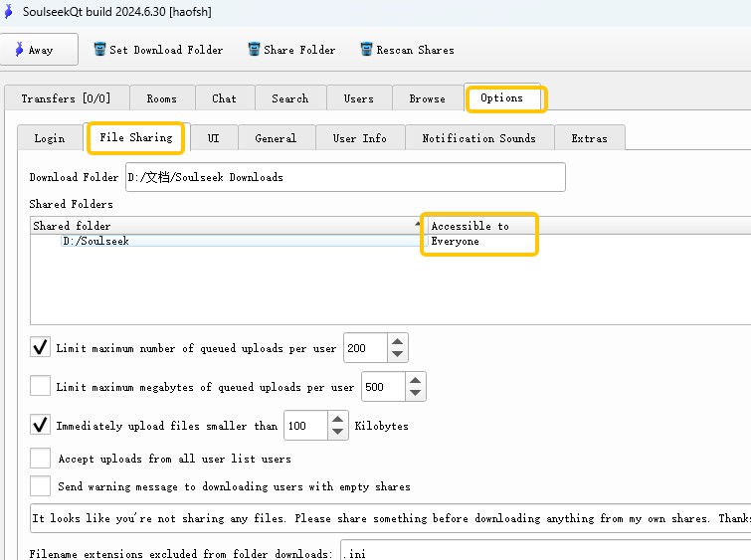Enable limit maximum megabytes of queued uploads
Viewport: 751px width, 560px height.
pyautogui.click(x=40, y=386)
